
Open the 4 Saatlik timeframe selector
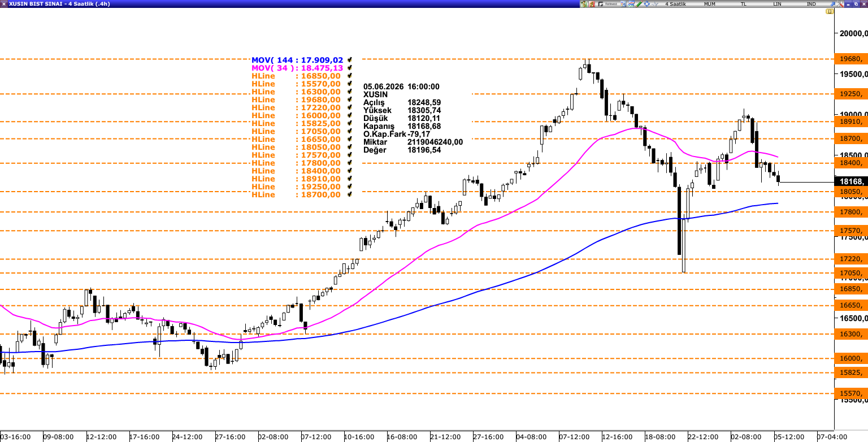[x=676, y=4]
